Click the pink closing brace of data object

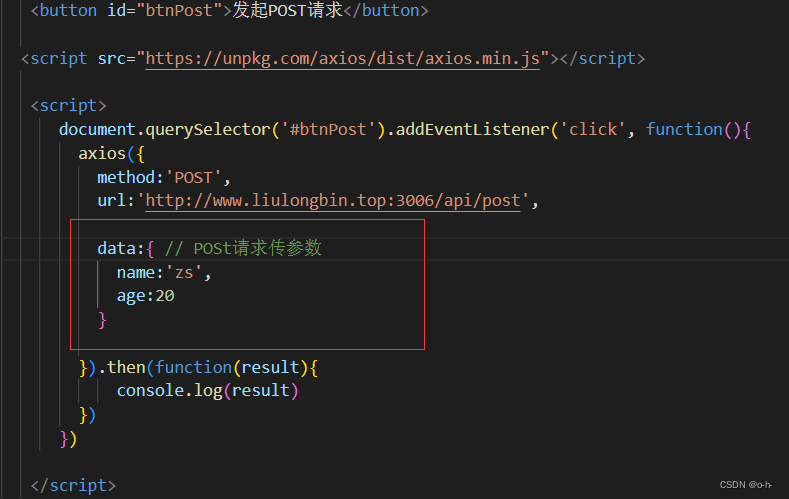coord(103,320)
